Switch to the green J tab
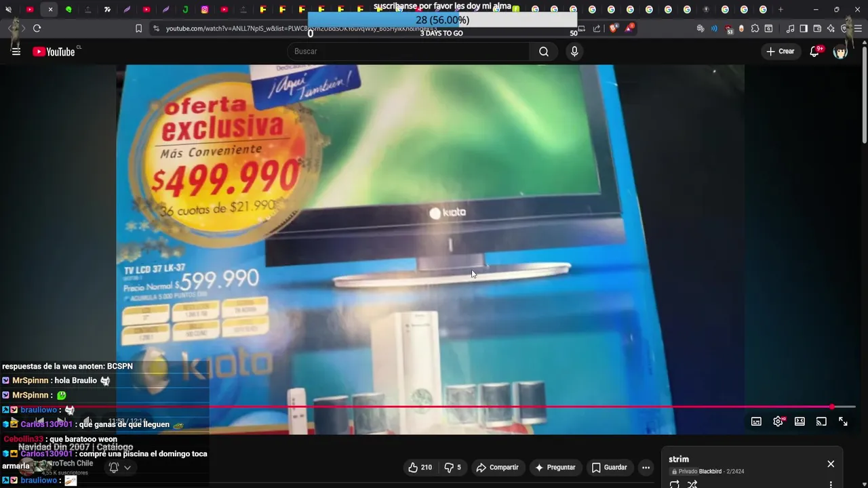Viewport: 868px width, 488px height. [185, 9]
